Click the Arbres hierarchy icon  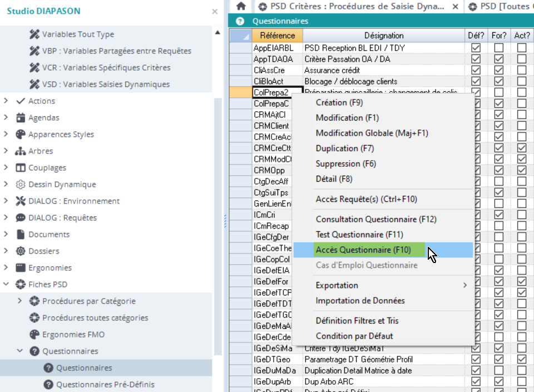point(21,151)
